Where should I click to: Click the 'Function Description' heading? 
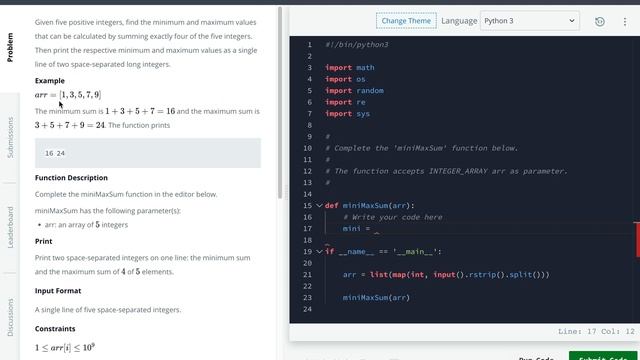pos(71,178)
